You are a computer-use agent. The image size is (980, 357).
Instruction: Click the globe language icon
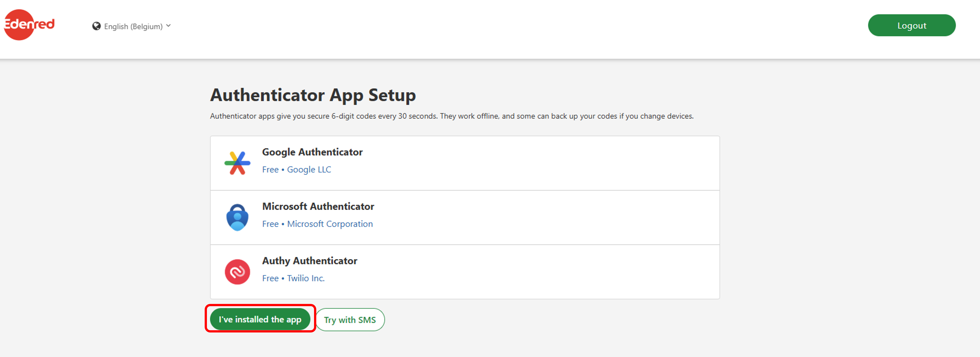click(97, 26)
